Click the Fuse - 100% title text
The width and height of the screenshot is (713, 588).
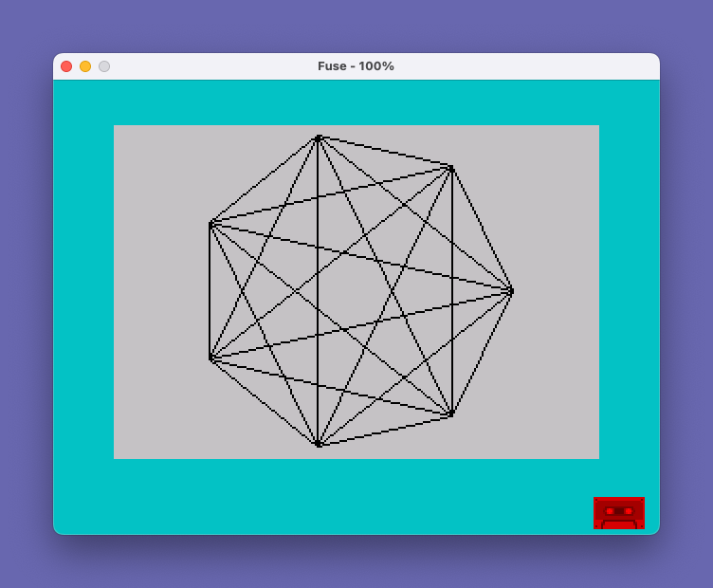[356, 66]
